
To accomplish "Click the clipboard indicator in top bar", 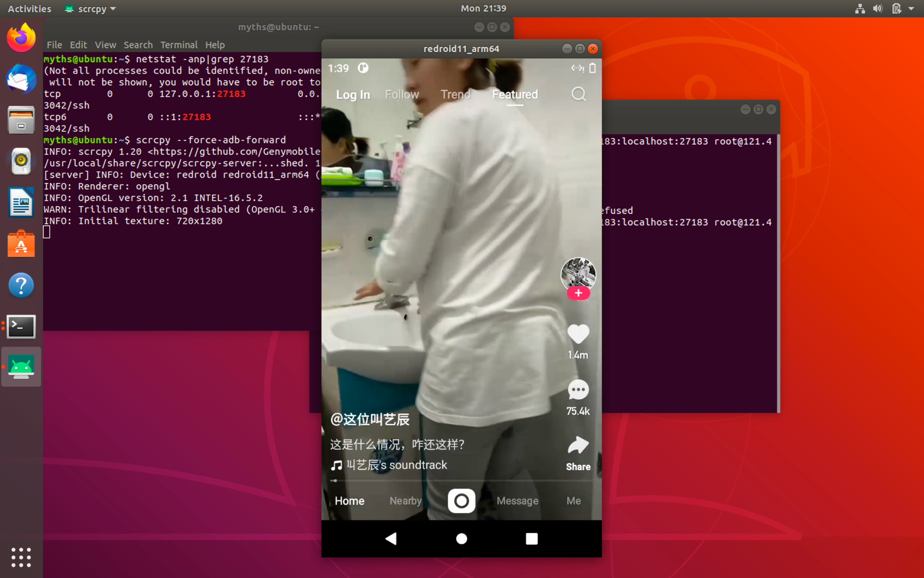I will [x=896, y=8].
